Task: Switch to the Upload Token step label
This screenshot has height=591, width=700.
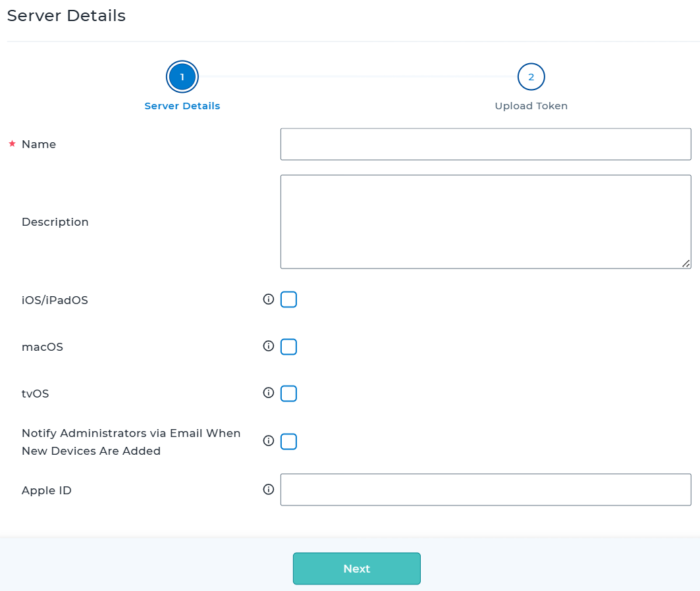Action: point(531,106)
